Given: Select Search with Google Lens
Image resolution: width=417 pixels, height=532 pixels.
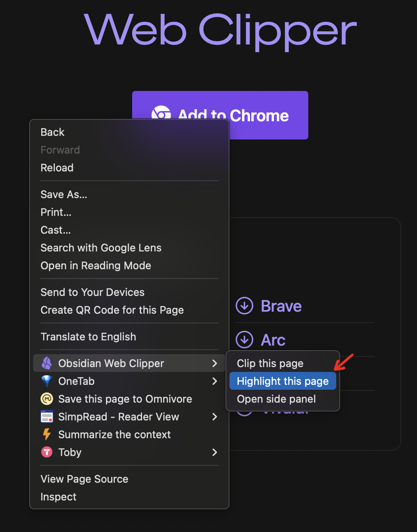Looking at the screenshot, I should tap(101, 248).
